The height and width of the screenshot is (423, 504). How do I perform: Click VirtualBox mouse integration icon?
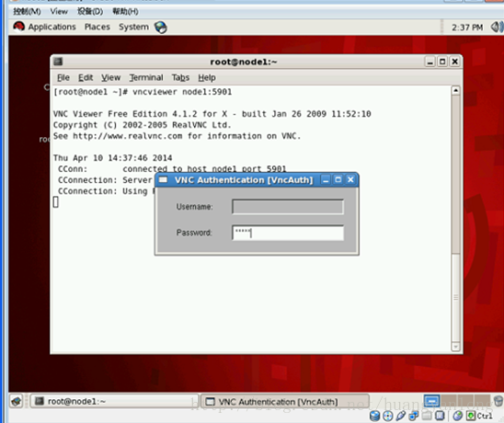[458, 417]
